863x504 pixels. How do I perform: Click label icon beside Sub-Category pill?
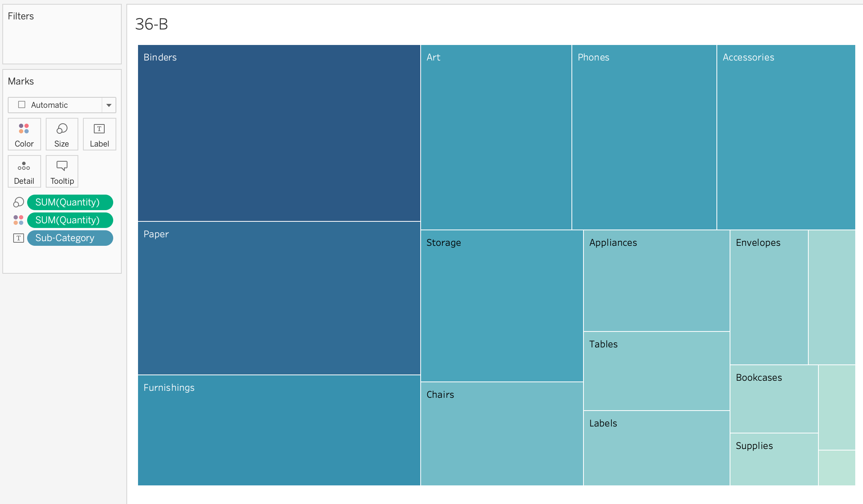click(18, 238)
